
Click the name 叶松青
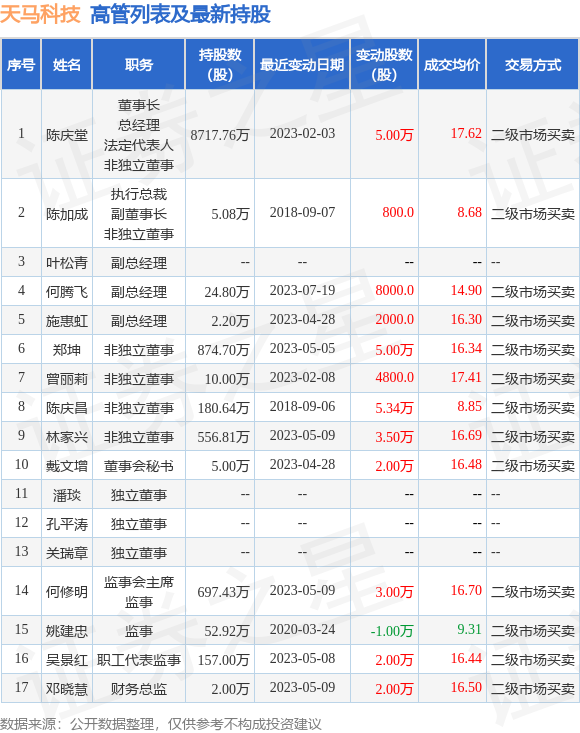tap(67, 263)
